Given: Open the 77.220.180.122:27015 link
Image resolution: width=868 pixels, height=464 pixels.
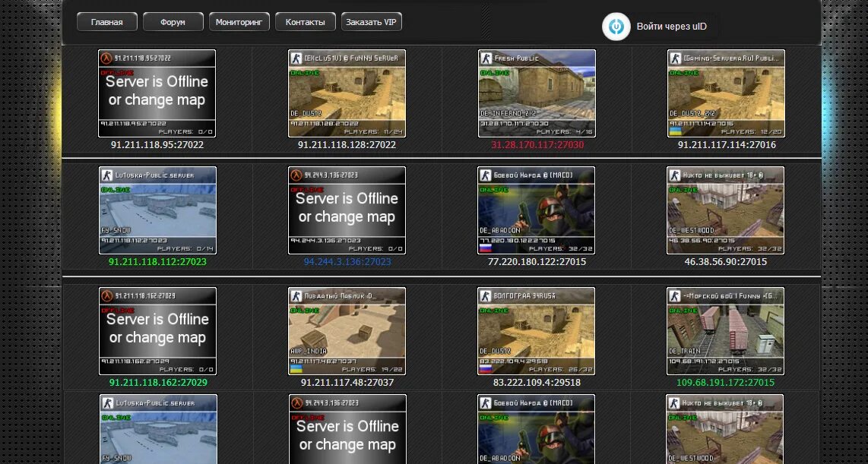Looking at the screenshot, I should click(x=537, y=261).
